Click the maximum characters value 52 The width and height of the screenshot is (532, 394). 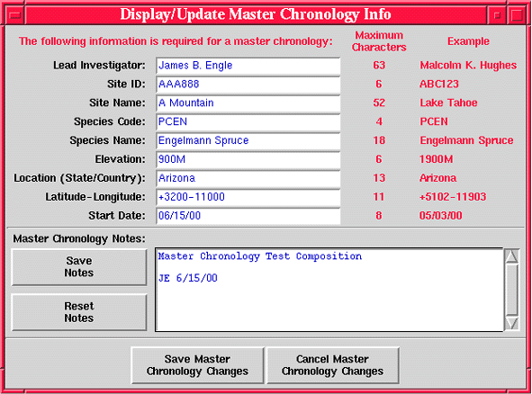379,103
